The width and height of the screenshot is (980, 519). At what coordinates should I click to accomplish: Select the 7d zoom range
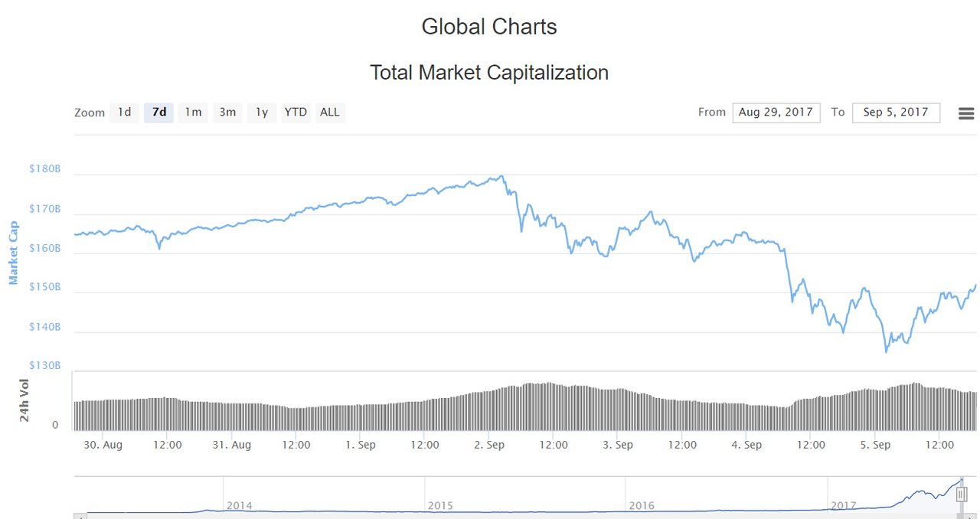158,113
